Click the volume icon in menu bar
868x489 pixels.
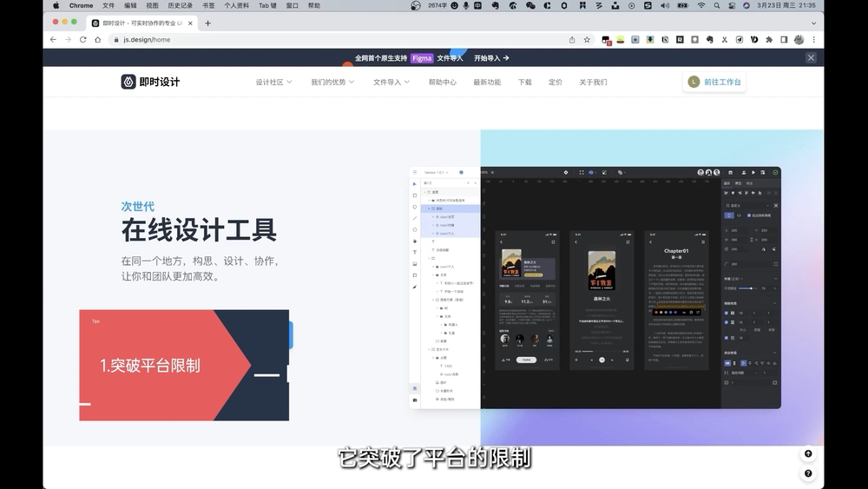(665, 5)
